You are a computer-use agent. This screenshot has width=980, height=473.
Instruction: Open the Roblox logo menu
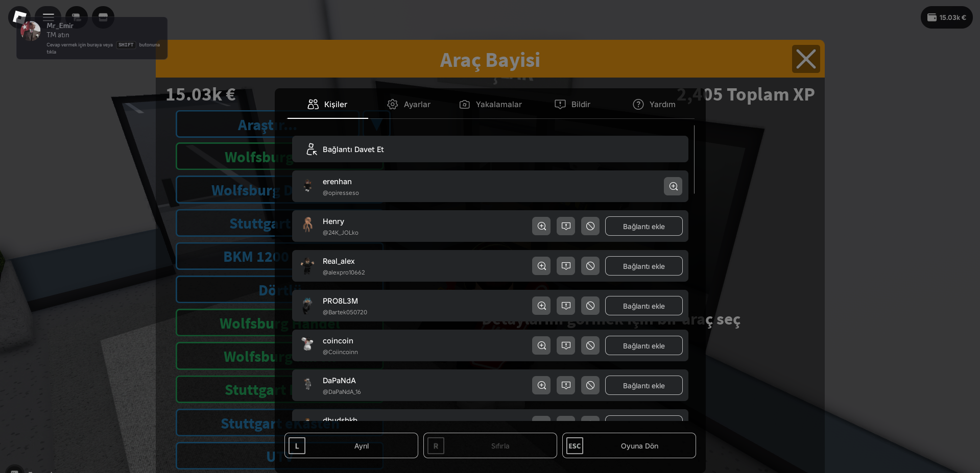19,17
